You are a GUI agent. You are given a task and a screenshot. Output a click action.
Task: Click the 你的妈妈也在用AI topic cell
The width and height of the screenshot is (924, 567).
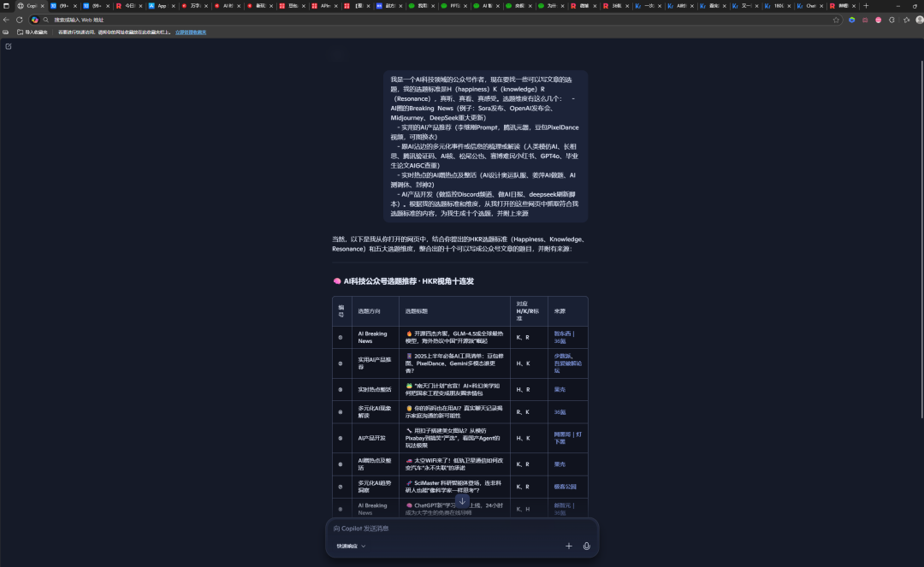(x=454, y=412)
